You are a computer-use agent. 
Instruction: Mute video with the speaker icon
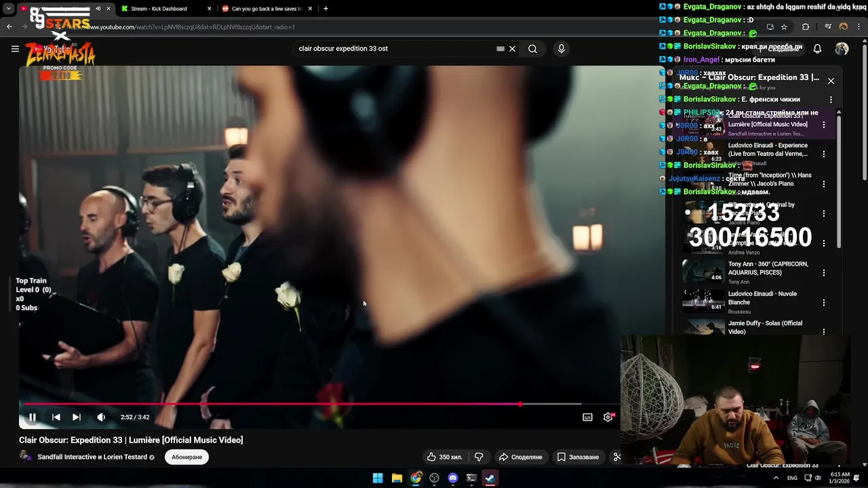coord(101,417)
